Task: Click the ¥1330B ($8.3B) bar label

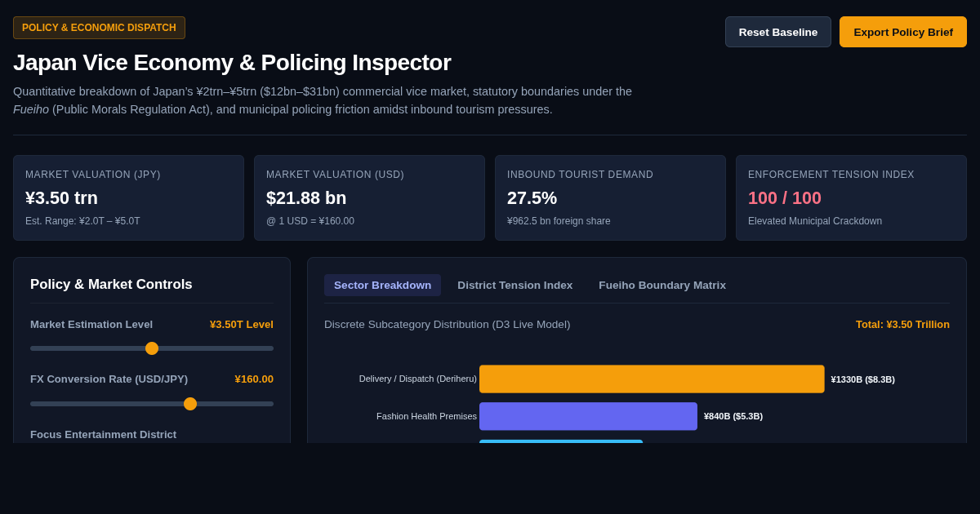Action: [x=863, y=379]
